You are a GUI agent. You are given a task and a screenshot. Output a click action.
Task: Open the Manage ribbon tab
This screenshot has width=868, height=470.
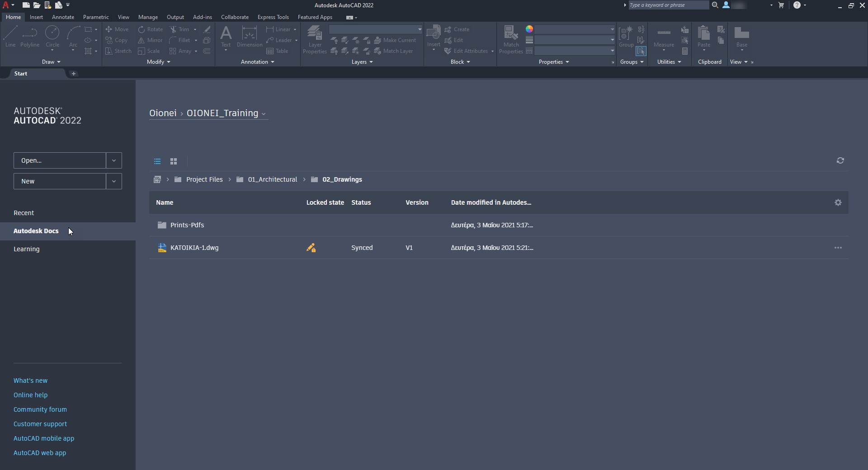click(148, 17)
